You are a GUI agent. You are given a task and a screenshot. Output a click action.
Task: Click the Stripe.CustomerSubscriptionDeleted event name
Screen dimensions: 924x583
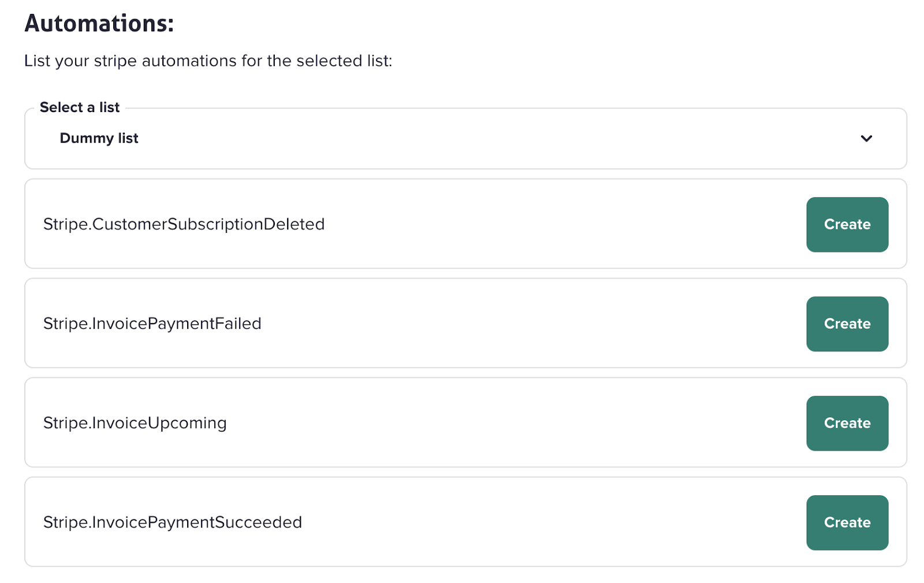[184, 224]
